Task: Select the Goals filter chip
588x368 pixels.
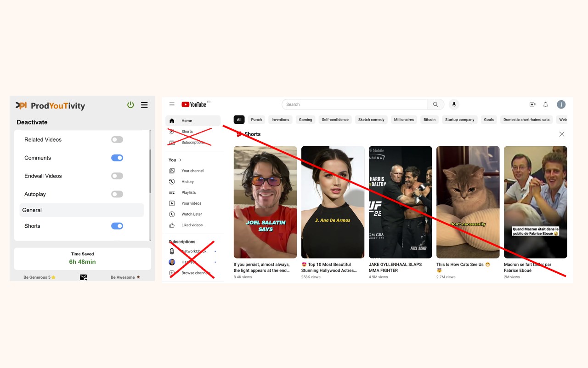Action: point(489,120)
